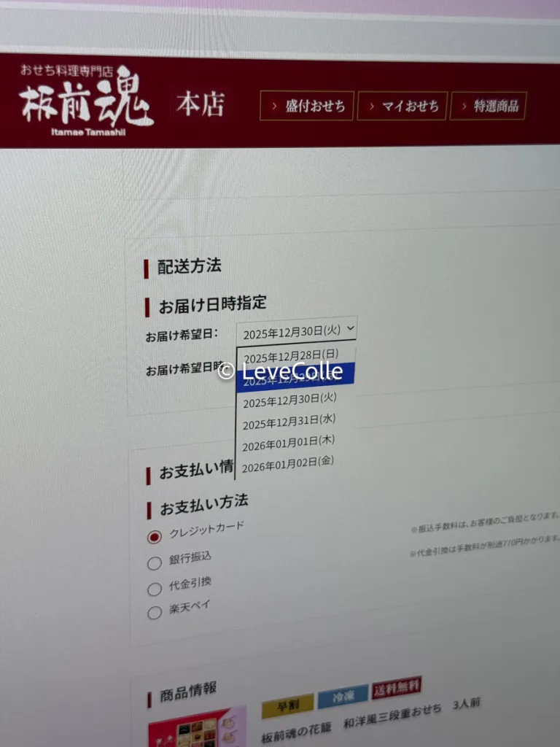Go to マイおせち in the header menu
The width and height of the screenshot is (560, 747).
(402, 107)
